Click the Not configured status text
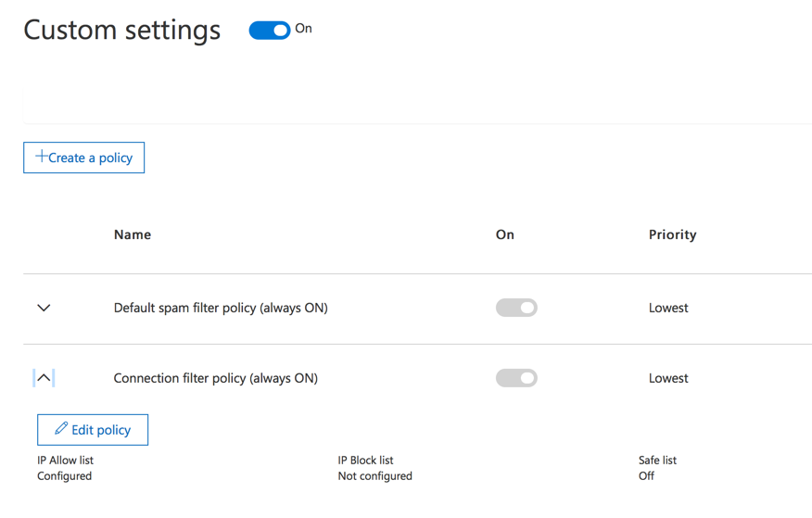Image resolution: width=812 pixels, height=518 pixels. (374, 476)
